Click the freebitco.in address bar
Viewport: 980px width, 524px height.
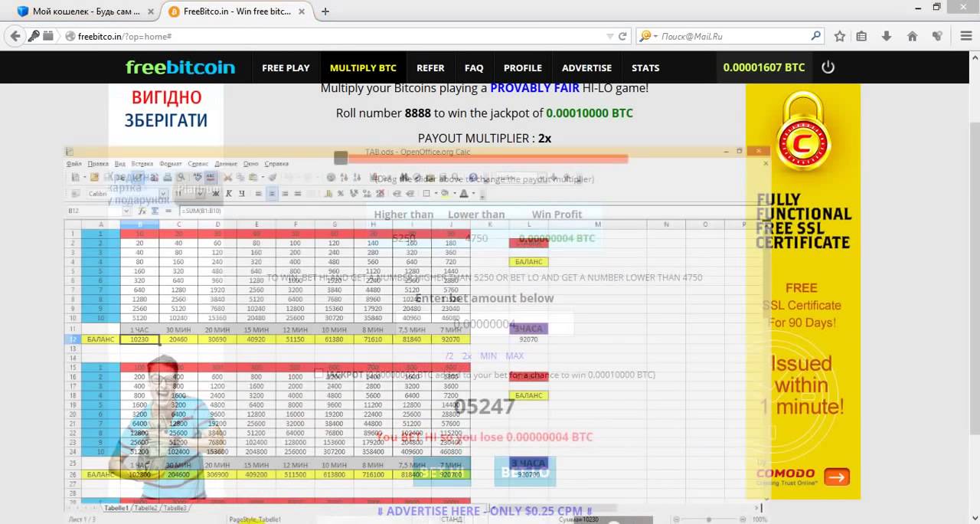337,36
